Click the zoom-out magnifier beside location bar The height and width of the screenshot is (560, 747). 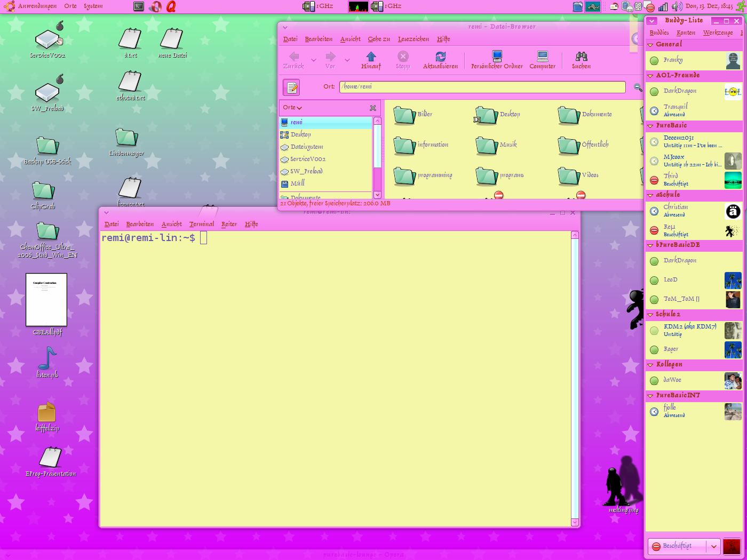(x=637, y=87)
